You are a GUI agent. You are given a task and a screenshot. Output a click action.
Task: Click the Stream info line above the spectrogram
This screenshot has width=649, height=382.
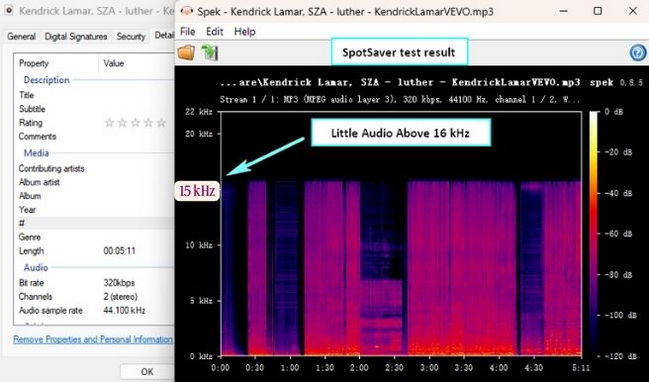point(399,99)
